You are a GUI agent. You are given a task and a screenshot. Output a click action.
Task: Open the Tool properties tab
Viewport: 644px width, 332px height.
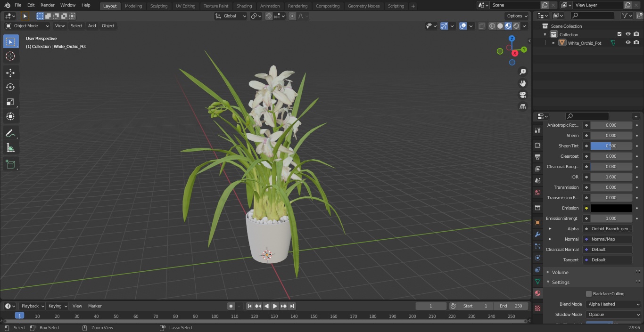click(537, 130)
